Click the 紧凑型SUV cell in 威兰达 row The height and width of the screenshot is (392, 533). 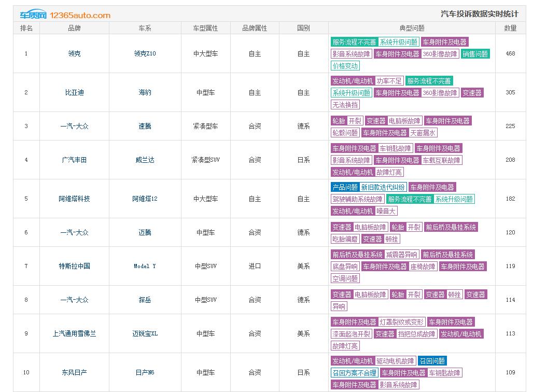point(205,160)
